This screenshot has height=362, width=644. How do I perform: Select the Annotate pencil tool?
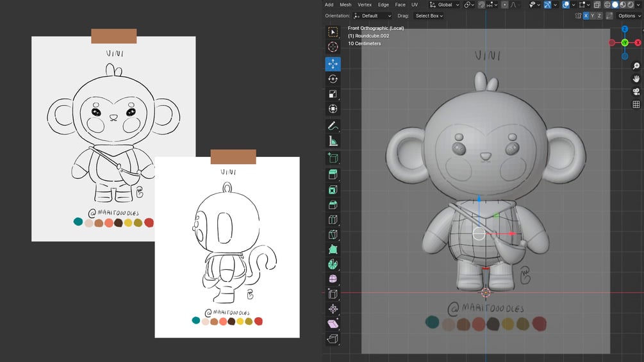333,126
